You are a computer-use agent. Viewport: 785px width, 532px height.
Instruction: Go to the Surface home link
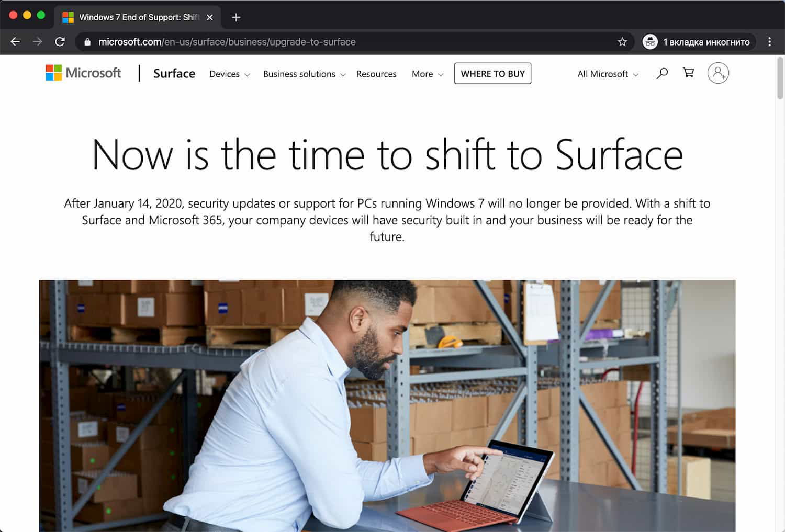pyautogui.click(x=174, y=73)
